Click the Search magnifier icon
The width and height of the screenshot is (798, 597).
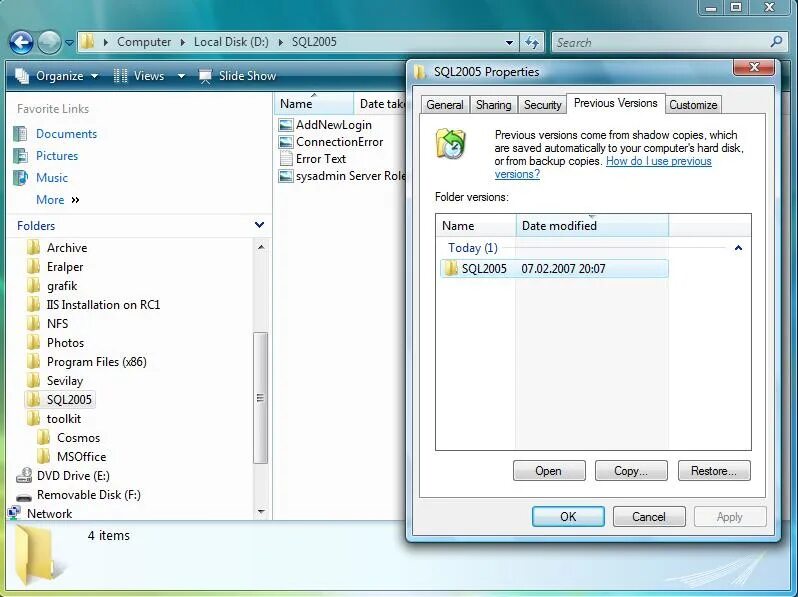click(776, 42)
